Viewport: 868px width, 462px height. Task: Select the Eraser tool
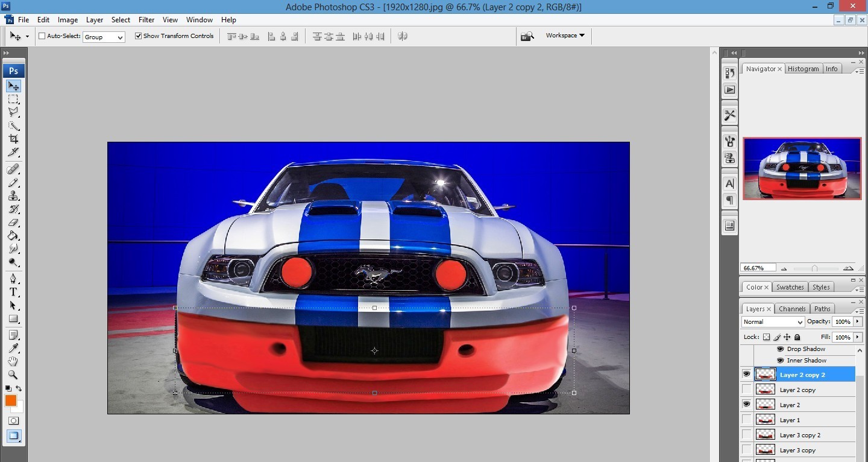(13, 222)
